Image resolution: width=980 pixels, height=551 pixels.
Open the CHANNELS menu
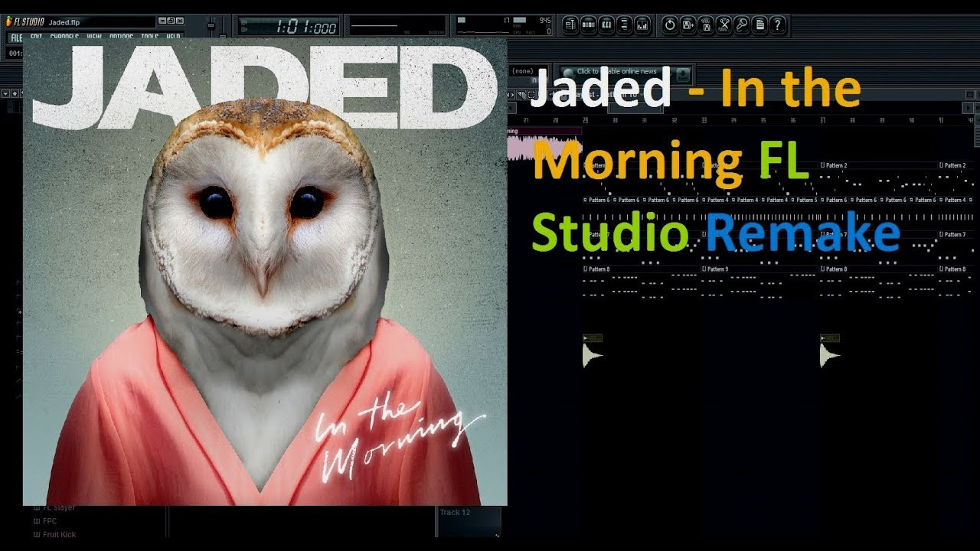tap(64, 37)
